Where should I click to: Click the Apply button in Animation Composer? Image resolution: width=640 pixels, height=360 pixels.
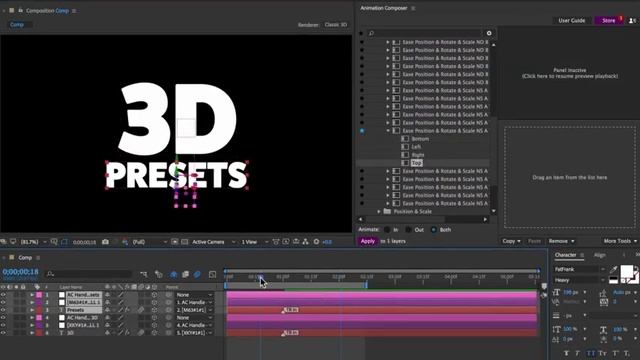[x=368, y=241]
